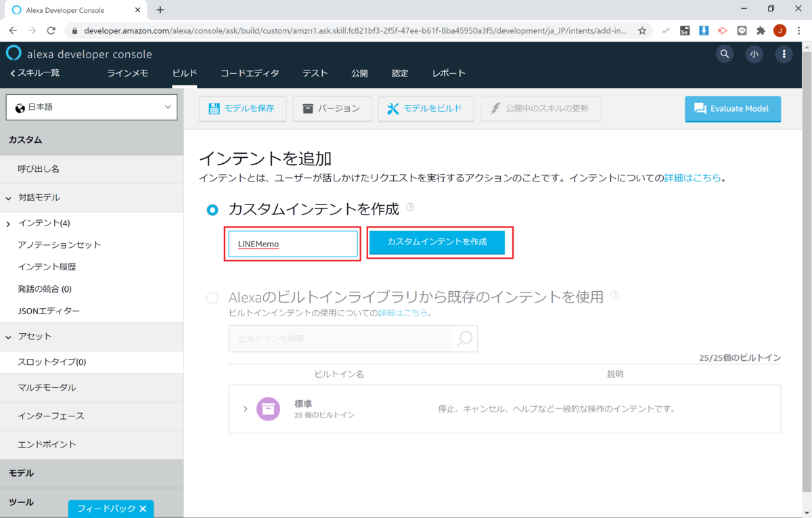The width and height of the screenshot is (812, 518).
Task: Switch to the テスト tab
Action: [315, 73]
